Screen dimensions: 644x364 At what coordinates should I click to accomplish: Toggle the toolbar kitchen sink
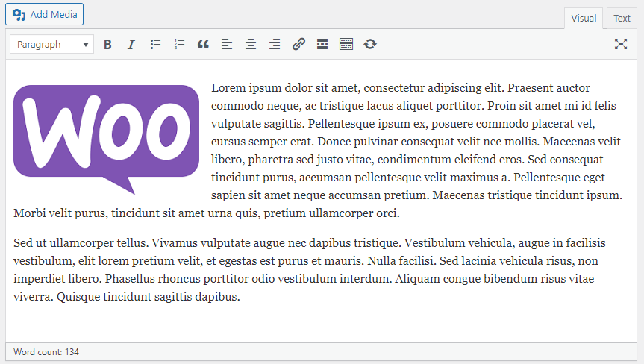tap(346, 44)
